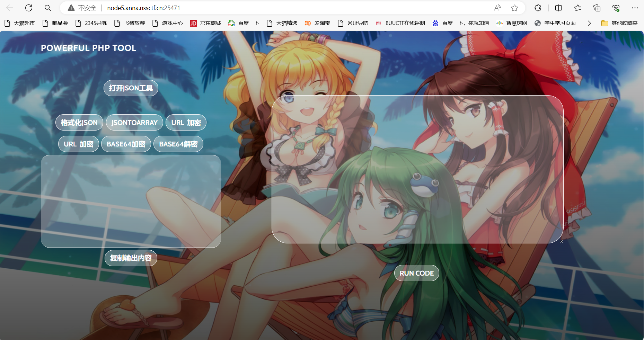The height and width of the screenshot is (340, 644).
Task: Open the browser essentials heart icon
Action: pyautogui.click(x=616, y=8)
